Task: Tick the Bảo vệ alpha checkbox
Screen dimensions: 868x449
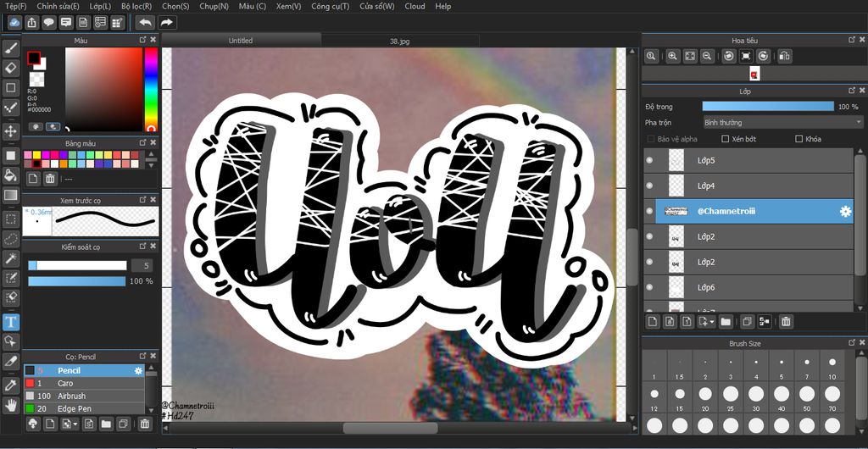Action: 651,139
